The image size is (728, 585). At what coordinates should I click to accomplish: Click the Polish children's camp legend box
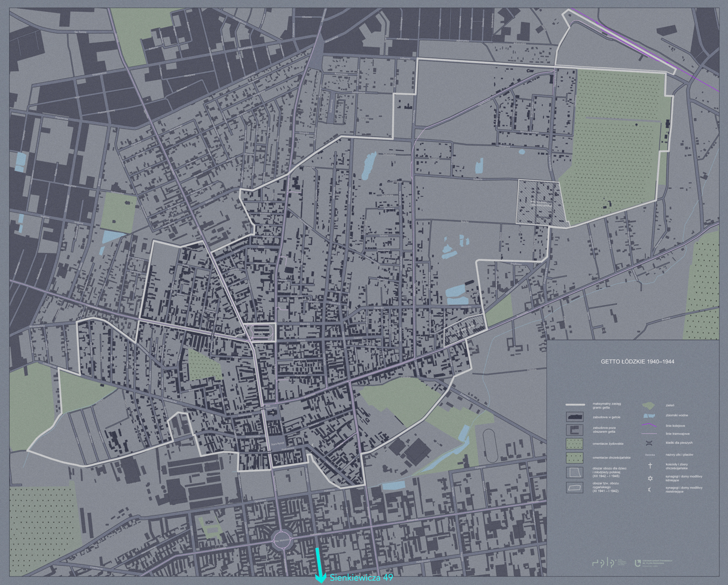click(574, 473)
